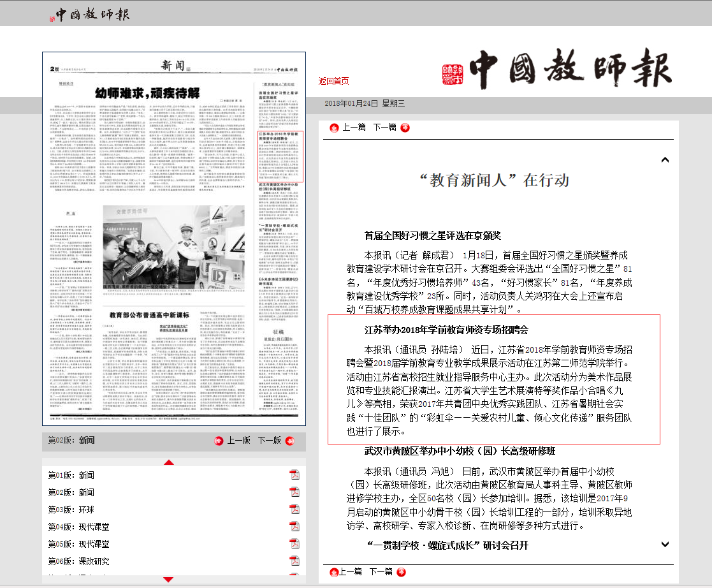Click the up chevron in the article panel

point(665,160)
